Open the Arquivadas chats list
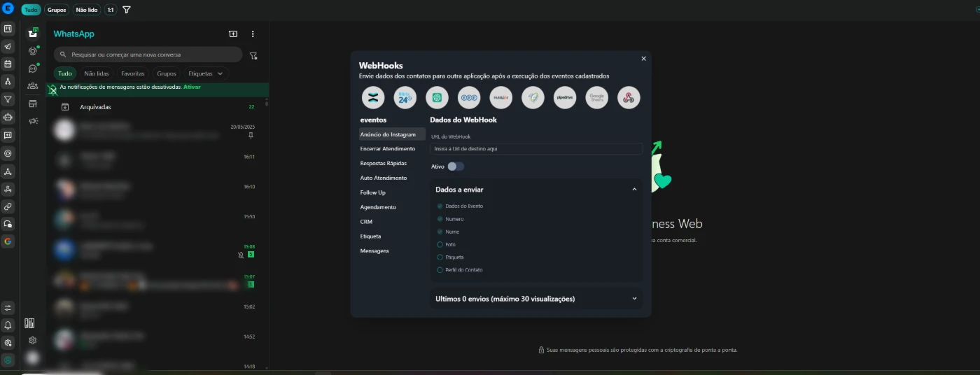This screenshot has height=375, width=980. click(x=95, y=107)
